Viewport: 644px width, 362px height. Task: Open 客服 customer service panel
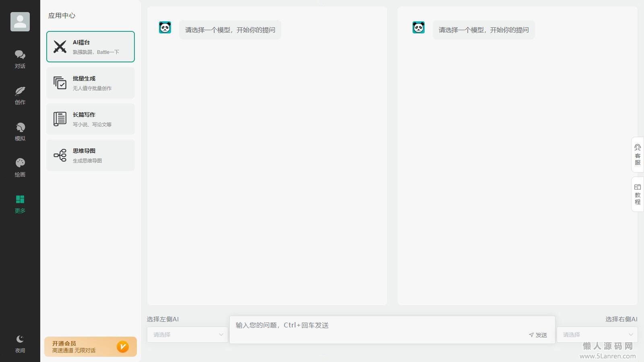(x=637, y=155)
